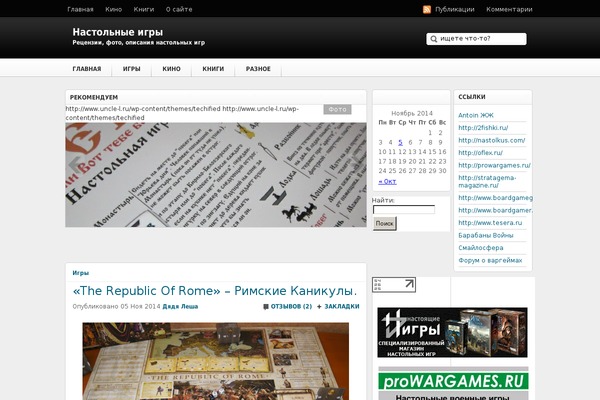The image size is (600, 400).
Task: Focus the 'ищете что-то?' search field
Action: 476,39
